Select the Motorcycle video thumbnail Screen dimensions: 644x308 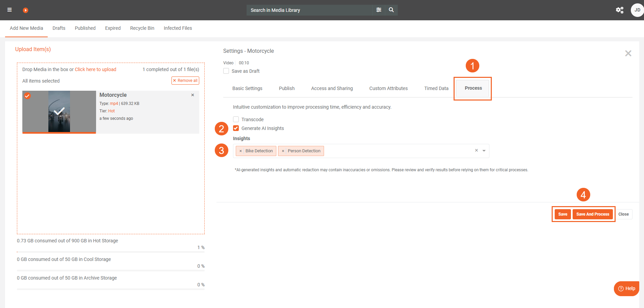tap(59, 111)
